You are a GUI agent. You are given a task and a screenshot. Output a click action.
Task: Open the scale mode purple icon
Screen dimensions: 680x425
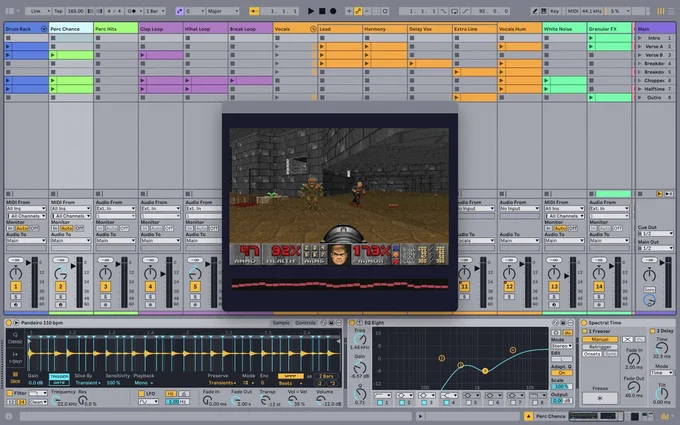pyautogui.click(x=180, y=11)
